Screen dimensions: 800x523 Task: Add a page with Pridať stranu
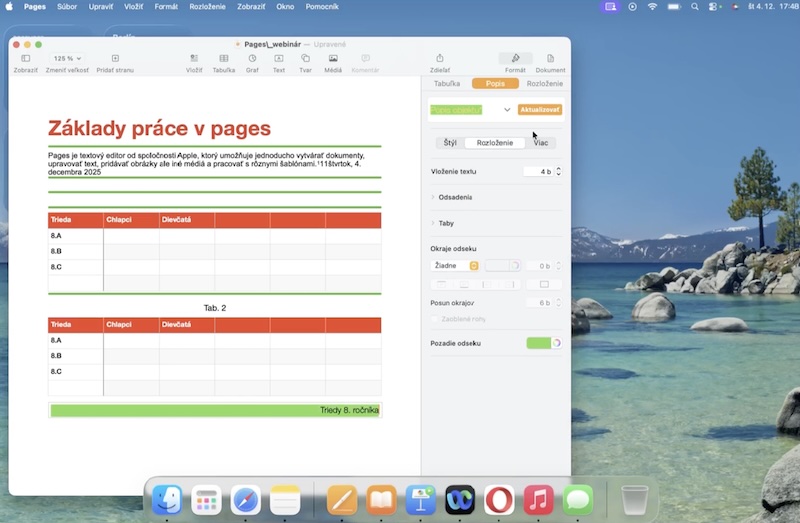coord(115,59)
